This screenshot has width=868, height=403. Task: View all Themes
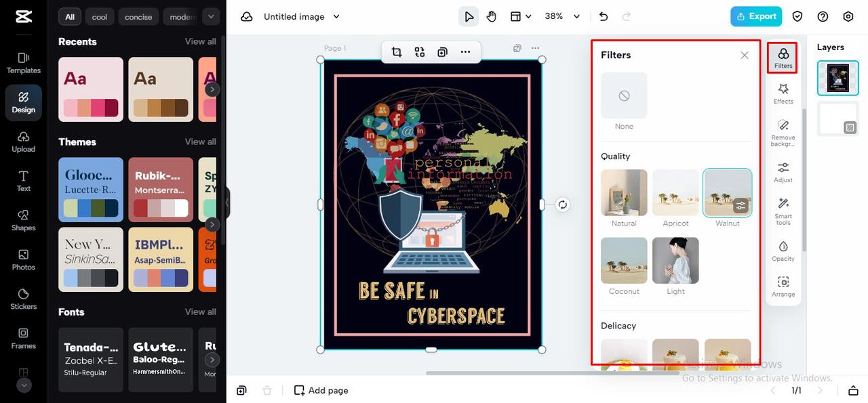pyautogui.click(x=201, y=142)
